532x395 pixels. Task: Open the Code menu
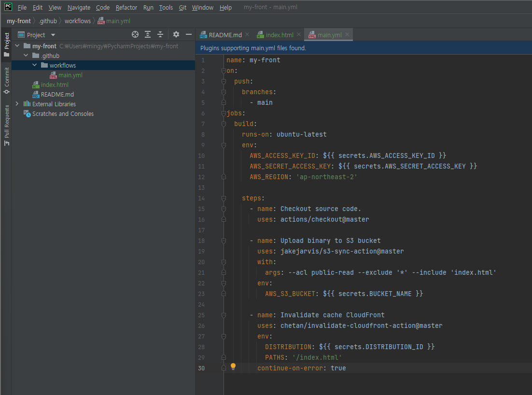click(x=102, y=7)
